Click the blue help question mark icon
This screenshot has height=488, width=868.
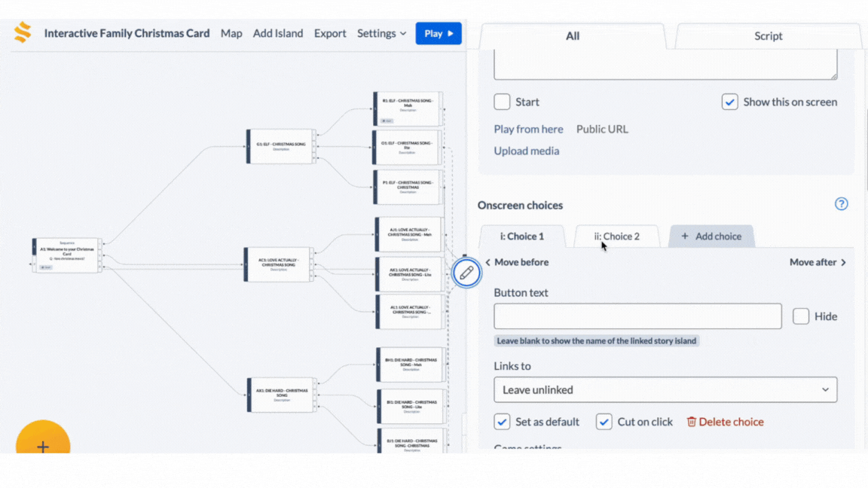[842, 204]
